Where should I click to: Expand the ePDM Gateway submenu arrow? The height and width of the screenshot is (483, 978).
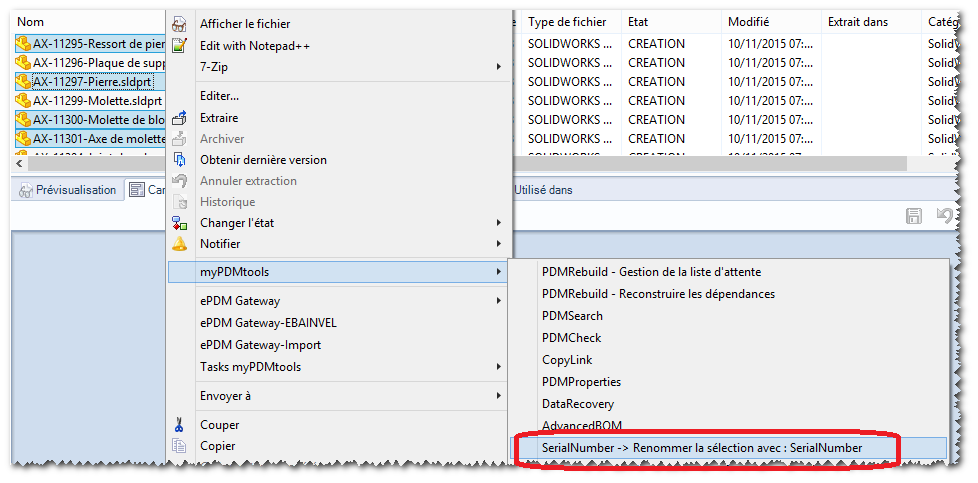[499, 301]
